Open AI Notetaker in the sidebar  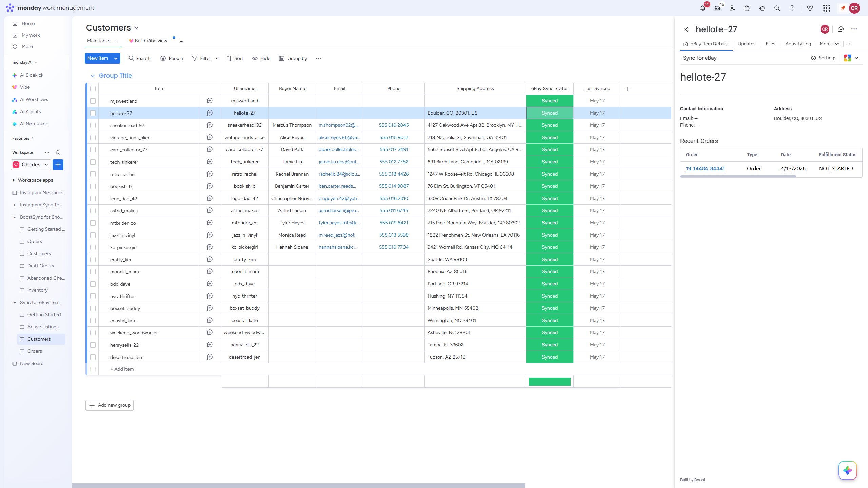point(33,124)
